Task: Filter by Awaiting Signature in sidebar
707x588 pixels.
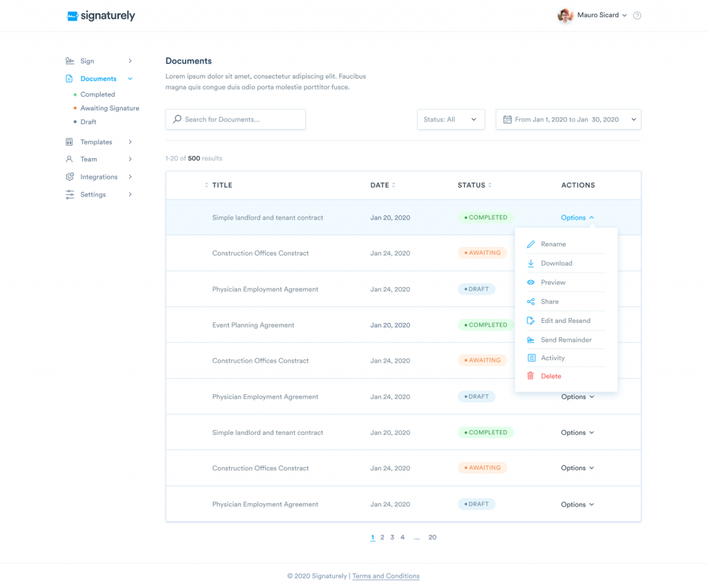Action: [109, 108]
